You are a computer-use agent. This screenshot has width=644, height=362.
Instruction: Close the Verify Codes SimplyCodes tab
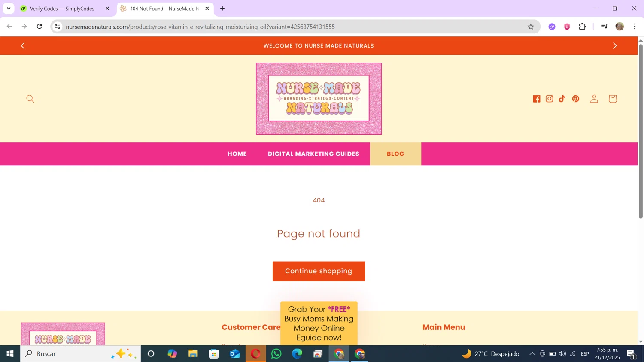[107, 9]
